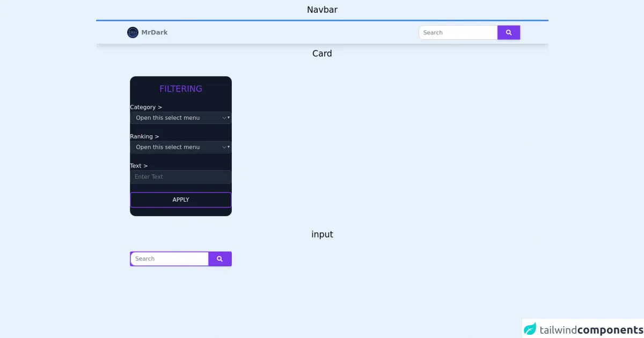644x338 pixels.
Task: Open the Ranking select menu
Action: coord(177,147)
